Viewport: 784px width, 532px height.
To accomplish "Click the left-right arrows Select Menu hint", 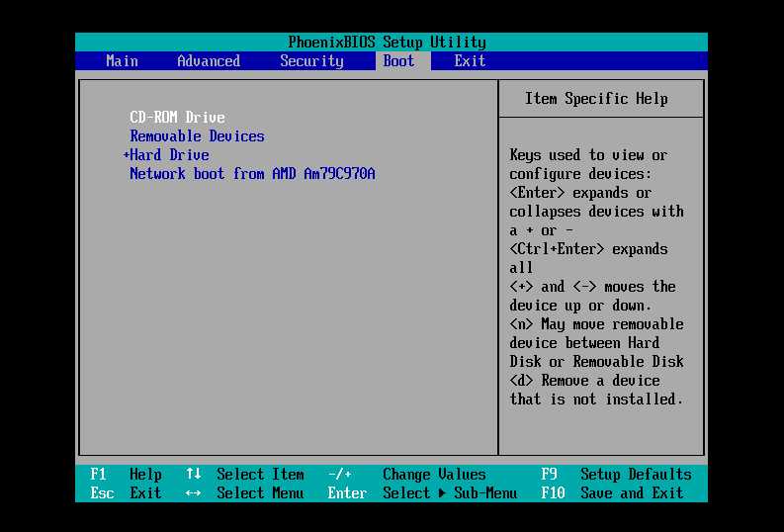I will (x=244, y=493).
